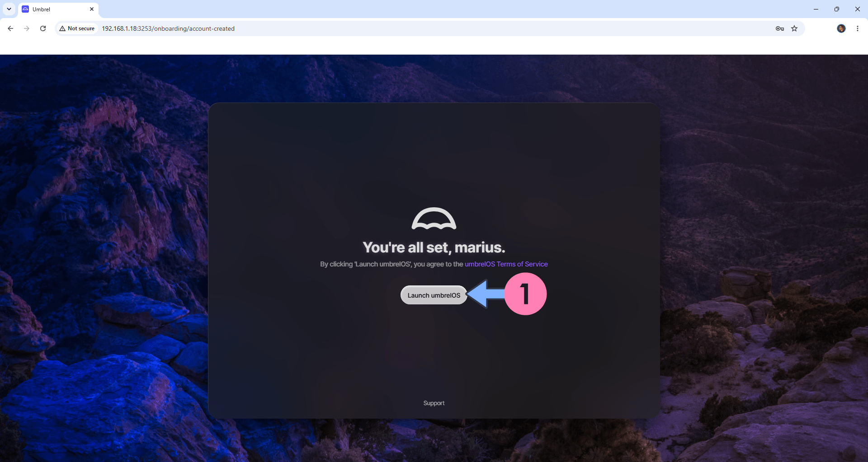Click the Umbrel umbrella logo
The image size is (868, 462).
(434, 219)
